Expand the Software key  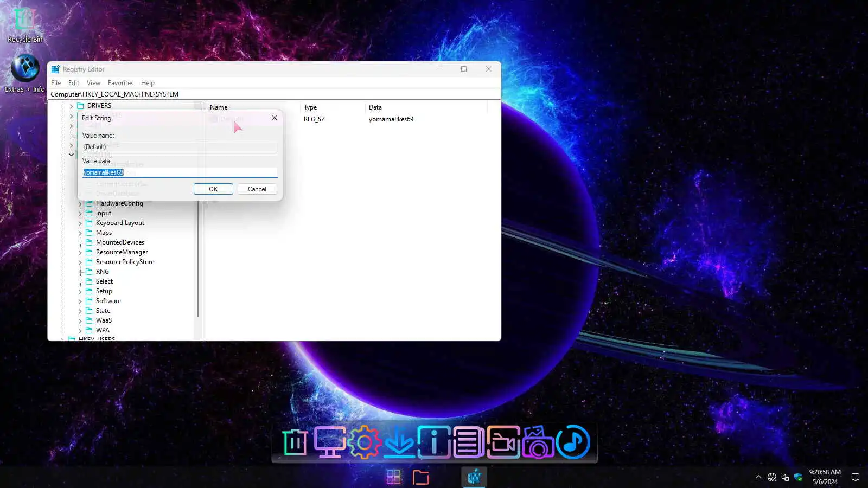(x=80, y=301)
